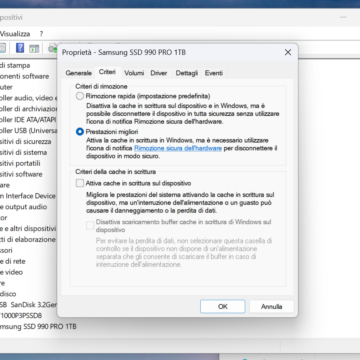Select the 1000P3PSSD8 disk entry
The image size is (360, 360).
pyautogui.click(x=21, y=315)
